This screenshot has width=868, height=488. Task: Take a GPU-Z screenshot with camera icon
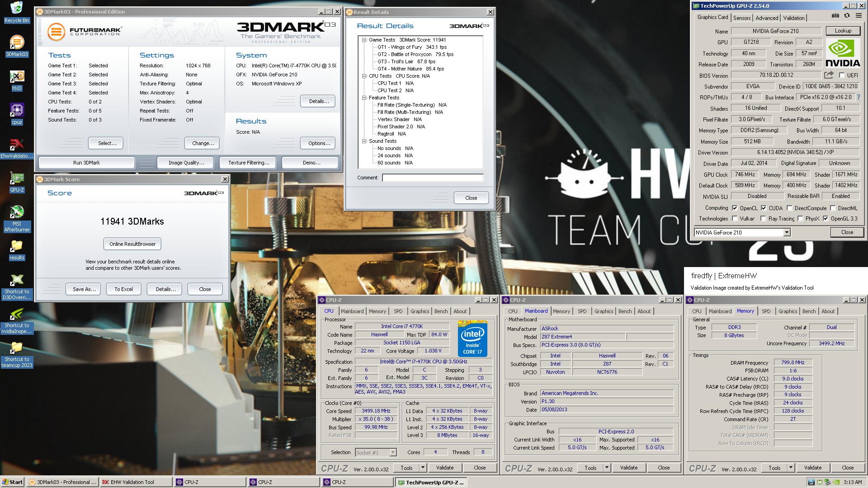[x=835, y=16]
